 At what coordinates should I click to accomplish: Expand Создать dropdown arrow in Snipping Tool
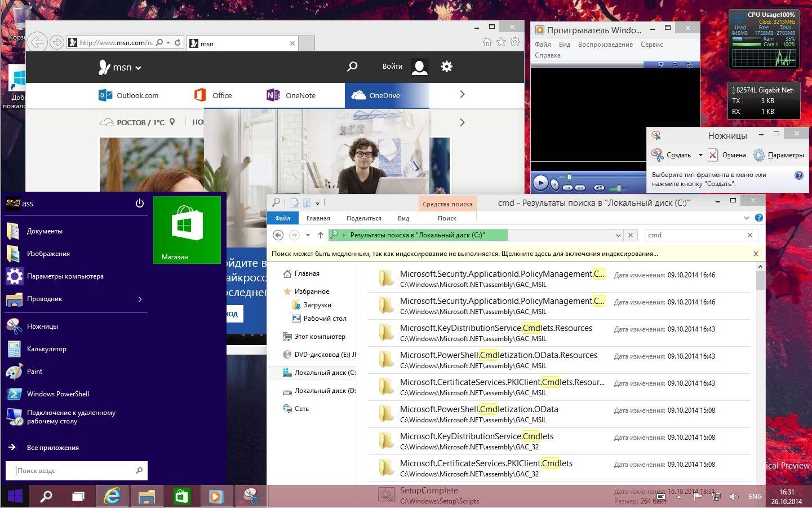[x=700, y=155]
